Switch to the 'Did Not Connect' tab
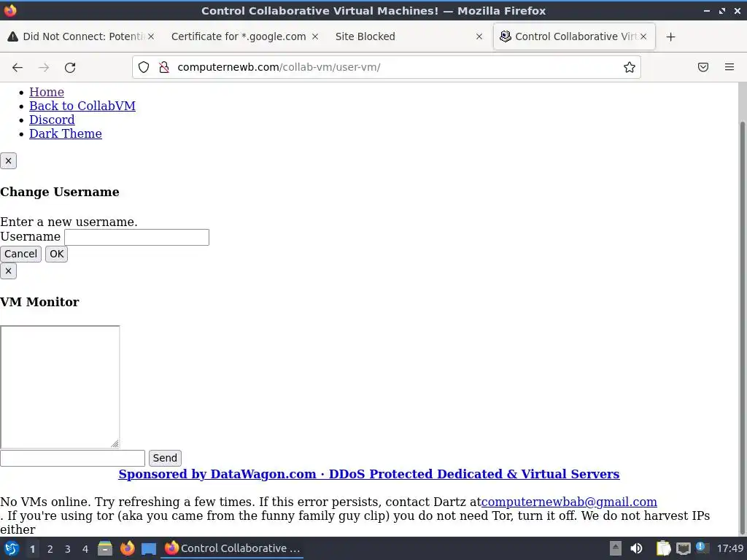This screenshot has width=747, height=560. click(x=81, y=36)
